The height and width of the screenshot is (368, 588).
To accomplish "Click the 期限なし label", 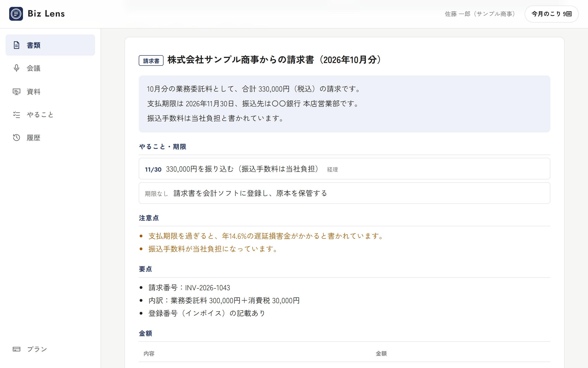I will 156,194.
